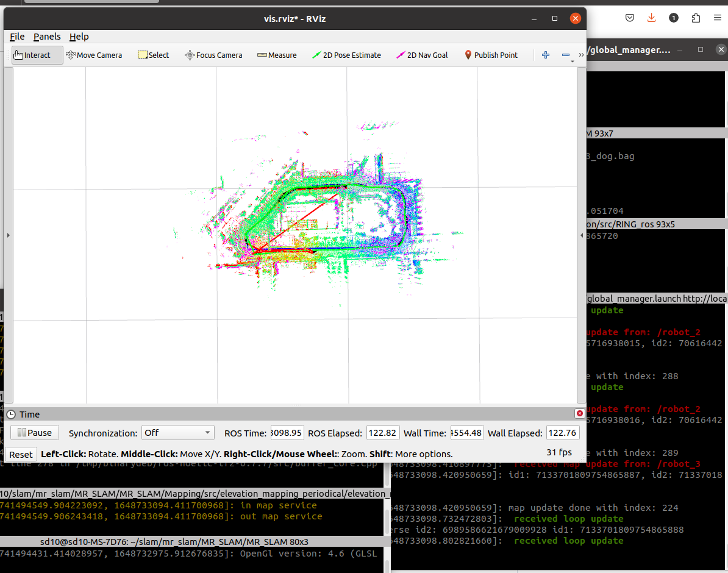The width and height of the screenshot is (728, 573).
Task: Remove a tool with the minus icon
Action: pos(565,55)
